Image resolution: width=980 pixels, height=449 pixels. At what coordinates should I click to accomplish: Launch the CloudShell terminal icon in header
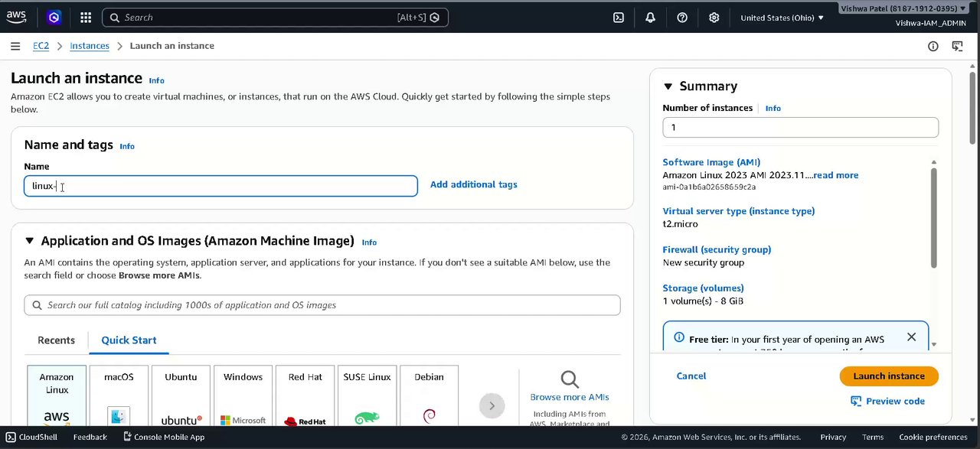(x=619, y=18)
